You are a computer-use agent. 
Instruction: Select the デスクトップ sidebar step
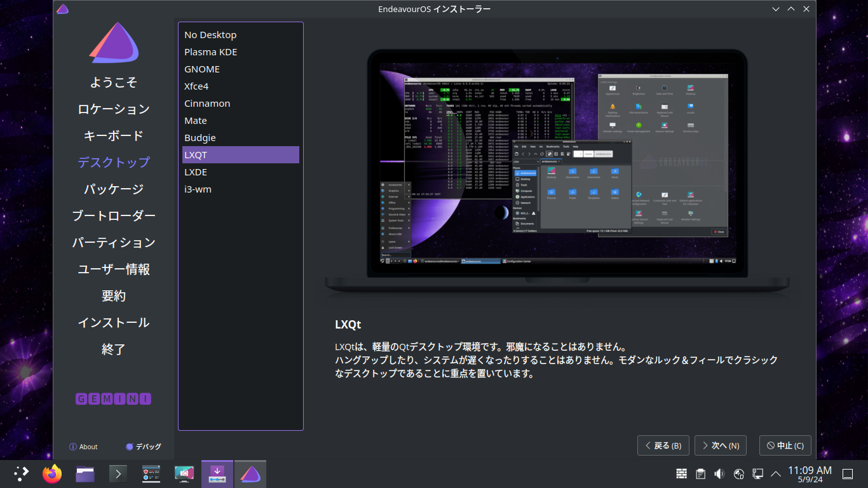coord(114,163)
